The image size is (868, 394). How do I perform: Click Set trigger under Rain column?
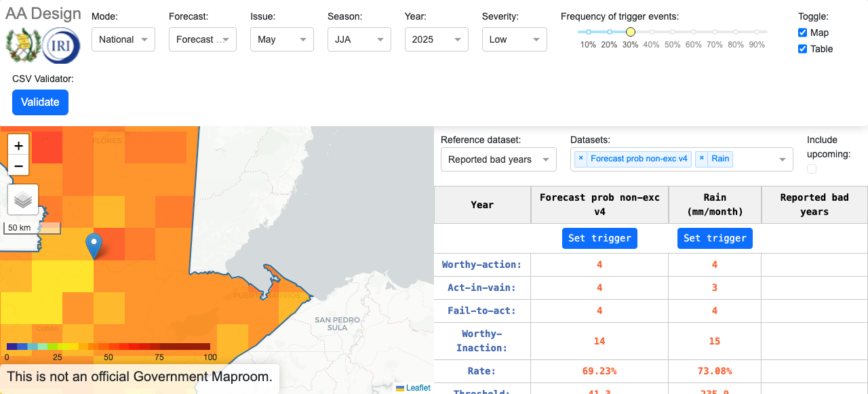(x=715, y=238)
